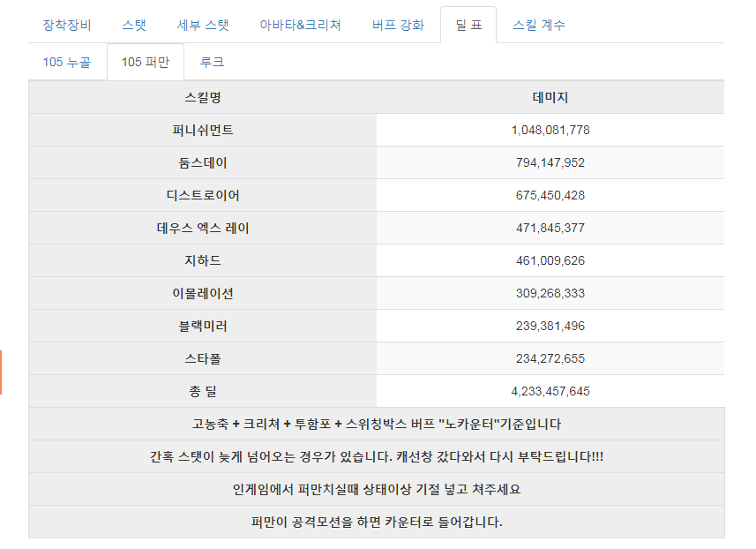Open the 세부 스탯 tab

pyautogui.click(x=203, y=25)
